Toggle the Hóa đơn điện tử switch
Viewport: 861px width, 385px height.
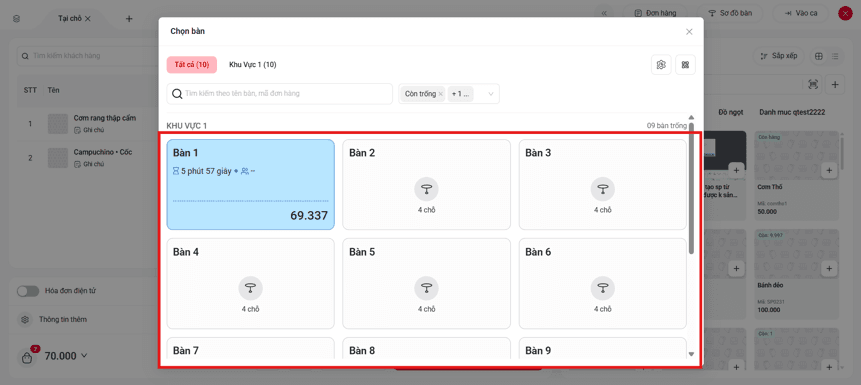tap(27, 291)
